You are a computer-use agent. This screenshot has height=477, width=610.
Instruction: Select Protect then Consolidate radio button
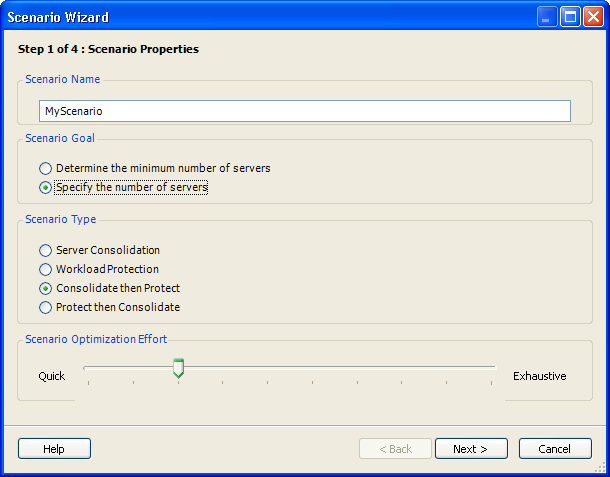(x=46, y=307)
